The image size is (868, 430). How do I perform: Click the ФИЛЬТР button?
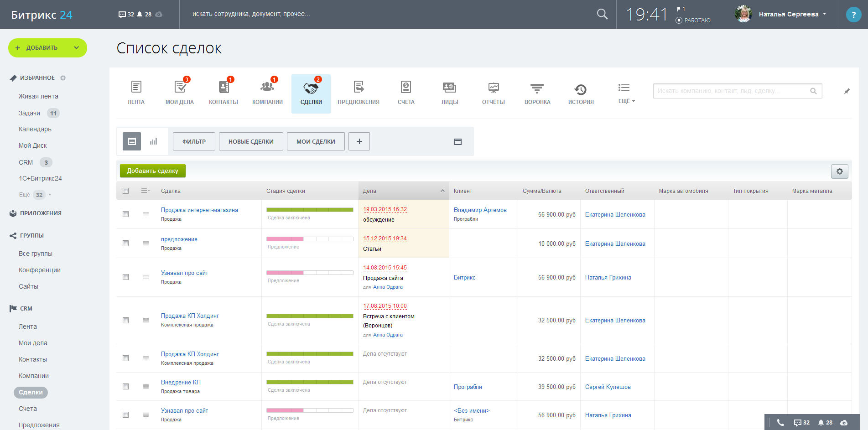coord(194,141)
